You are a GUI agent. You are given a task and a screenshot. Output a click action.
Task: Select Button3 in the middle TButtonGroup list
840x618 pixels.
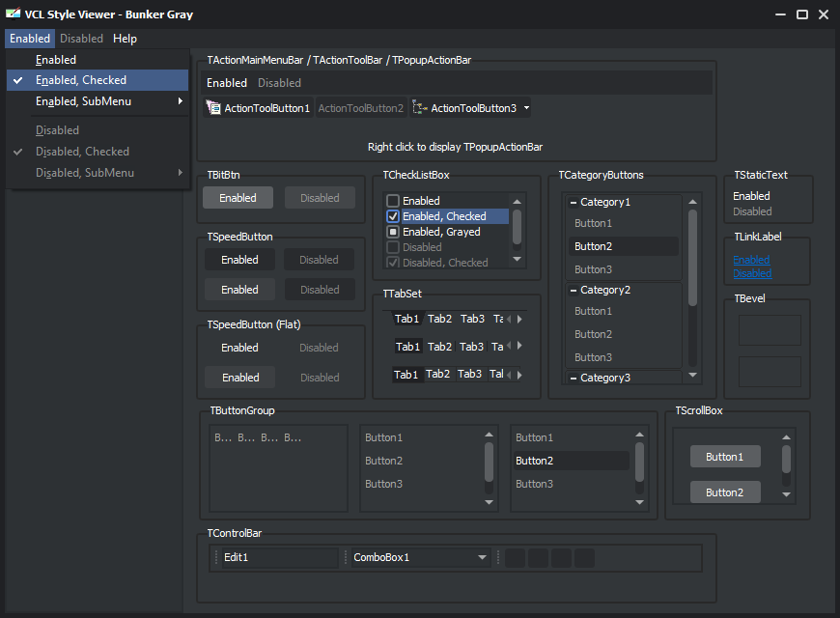point(421,484)
